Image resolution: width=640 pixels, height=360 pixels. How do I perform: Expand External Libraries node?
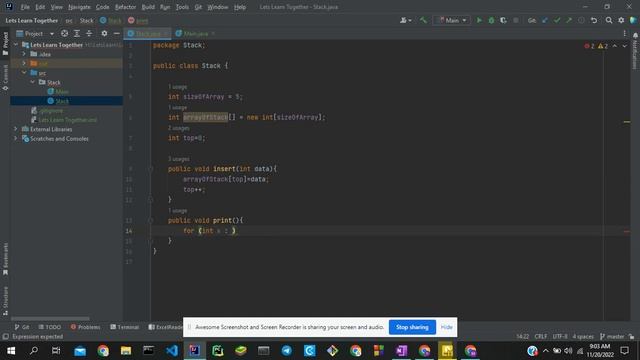[x=16, y=129]
